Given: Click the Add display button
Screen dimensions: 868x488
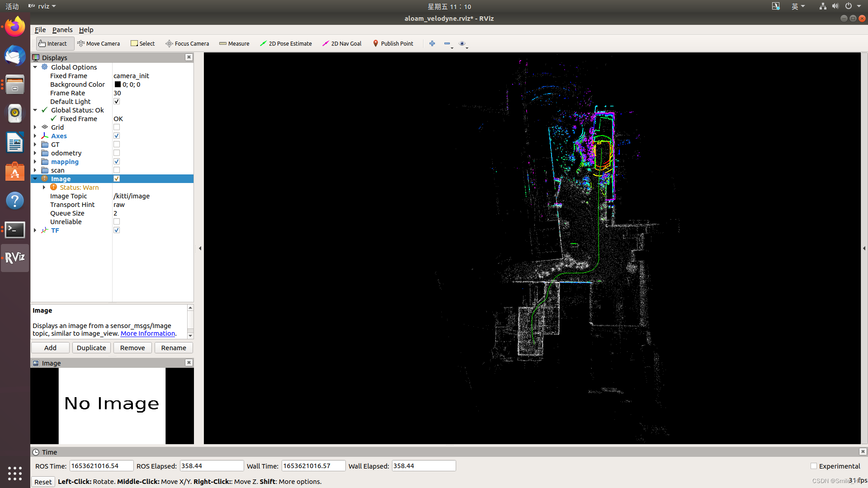Looking at the screenshot, I should click(50, 348).
